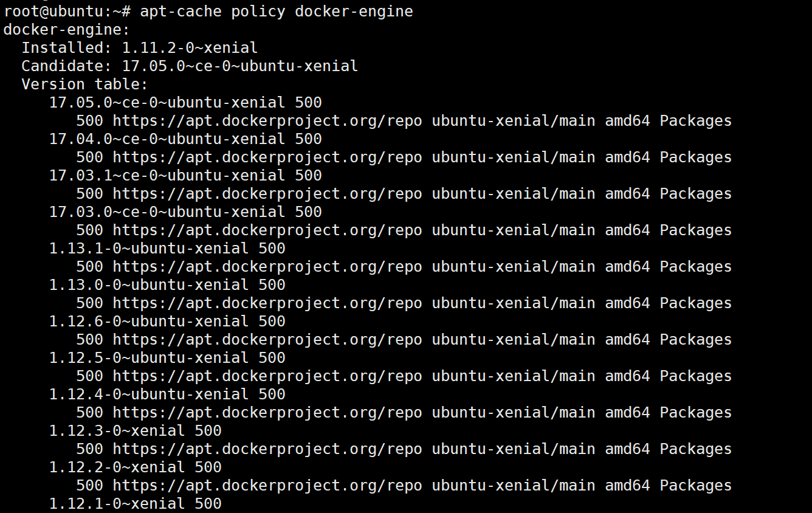The image size is (812, 513).
Task: Select the Installed version 1.11.2-0~xenial
Action: (190, 48)
